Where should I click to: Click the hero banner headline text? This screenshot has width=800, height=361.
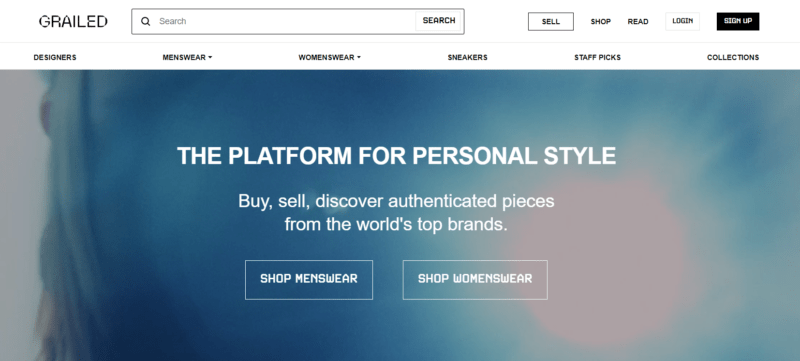[x=396, y=156]
